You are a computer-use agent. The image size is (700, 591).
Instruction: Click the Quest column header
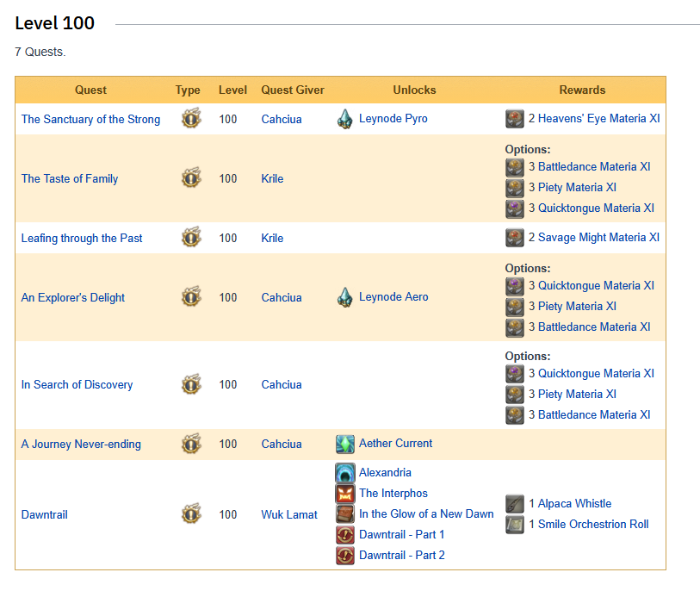click(x=90, y=90)
